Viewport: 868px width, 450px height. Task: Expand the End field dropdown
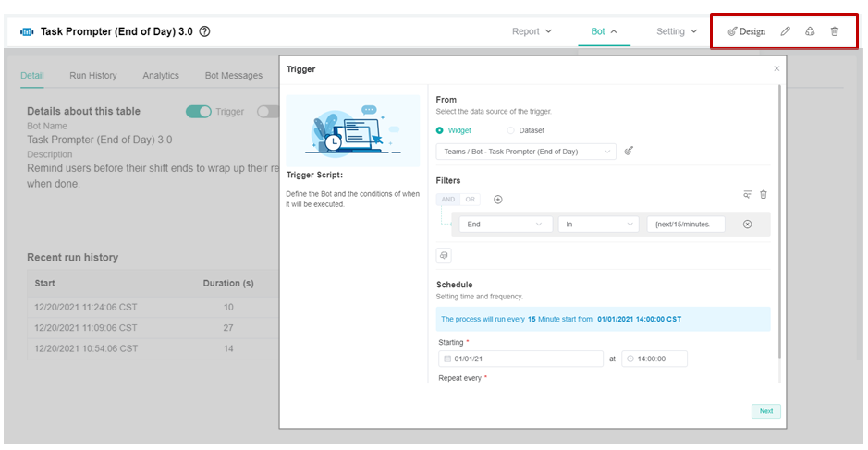[506, 225]
